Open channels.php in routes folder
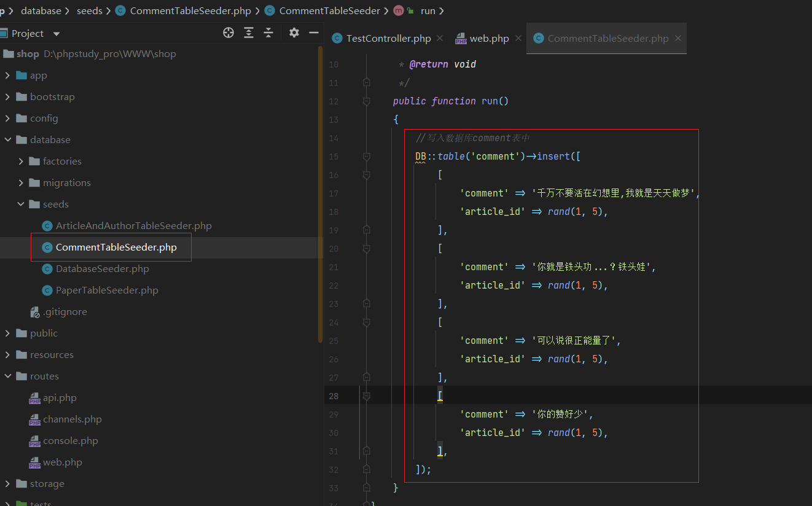The width and height of the screenshot is (812, 506). tap(72, 419)
